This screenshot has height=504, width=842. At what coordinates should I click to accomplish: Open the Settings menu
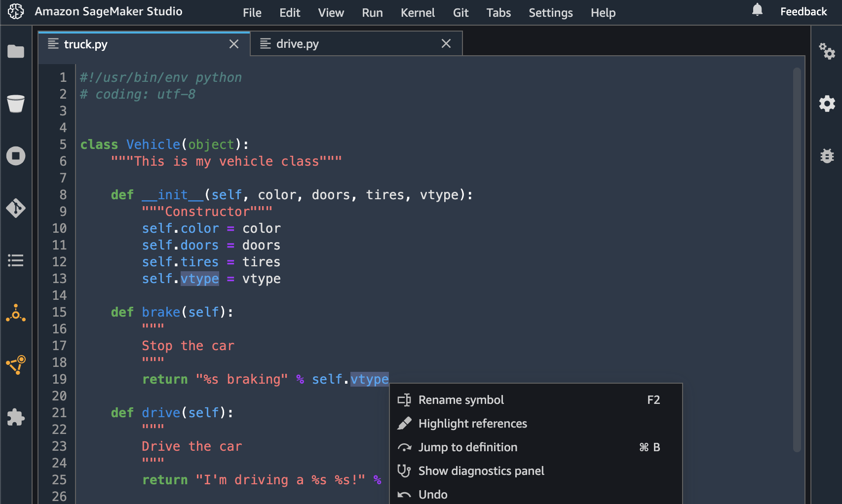pyautogui.click(x=551, y=13)
